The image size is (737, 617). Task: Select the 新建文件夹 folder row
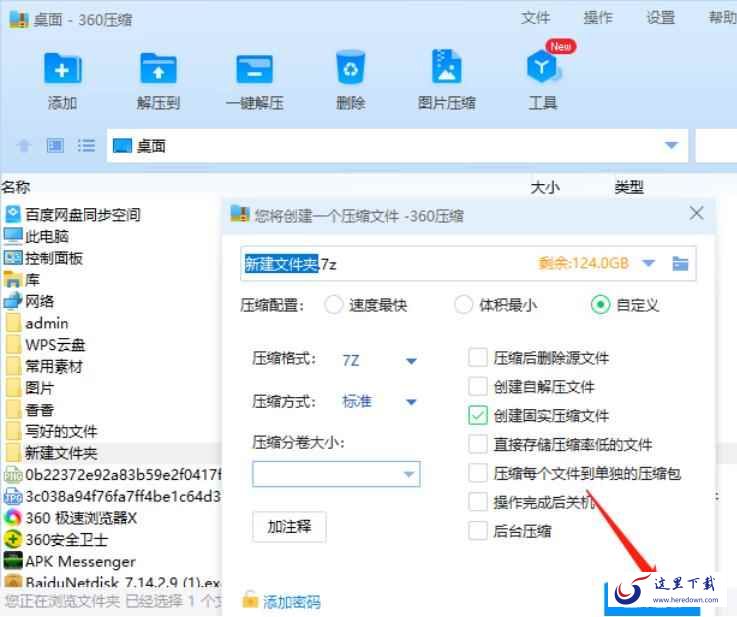click(x=110, y=453)
